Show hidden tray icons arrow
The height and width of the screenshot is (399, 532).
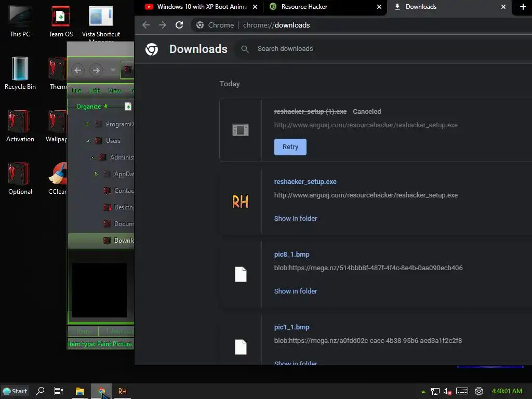(423, 392)
